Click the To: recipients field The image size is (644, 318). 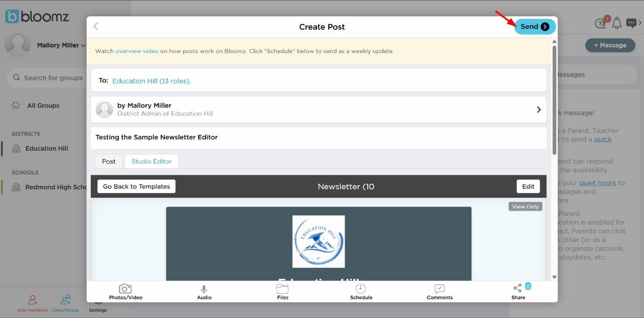pos(319,80)
